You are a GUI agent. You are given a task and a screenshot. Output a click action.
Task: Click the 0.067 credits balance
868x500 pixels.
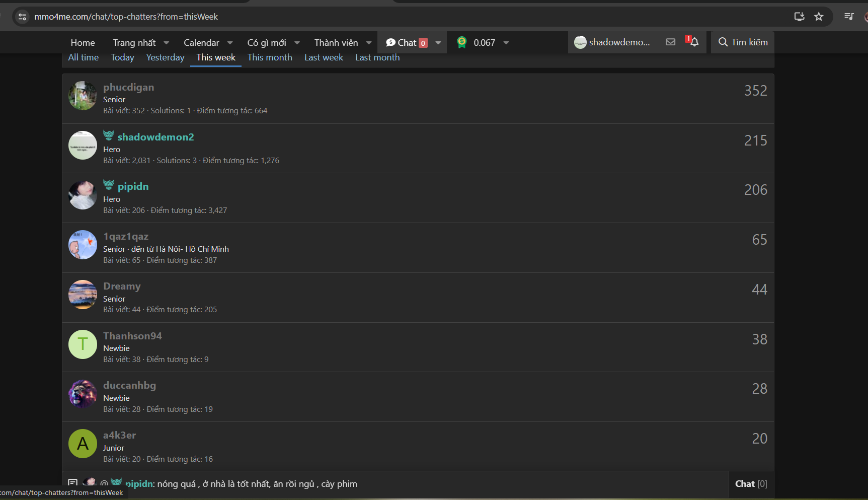484,43
